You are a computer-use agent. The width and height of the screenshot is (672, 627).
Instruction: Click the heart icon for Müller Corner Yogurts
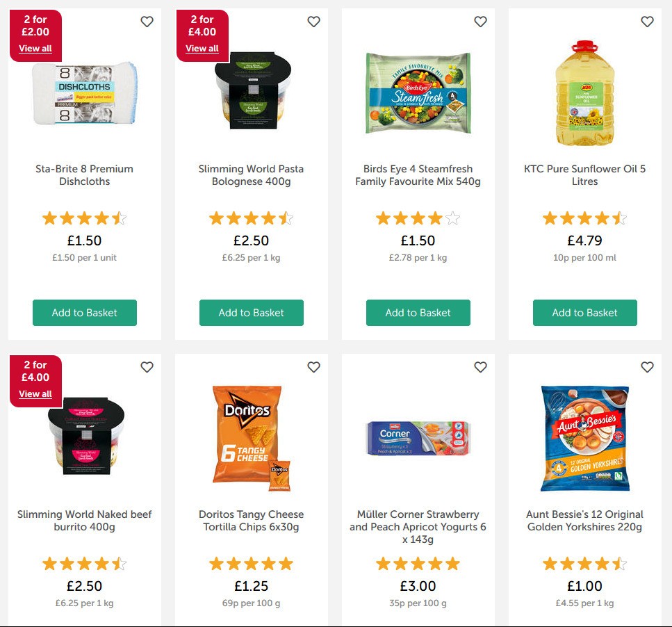point(480,367)
